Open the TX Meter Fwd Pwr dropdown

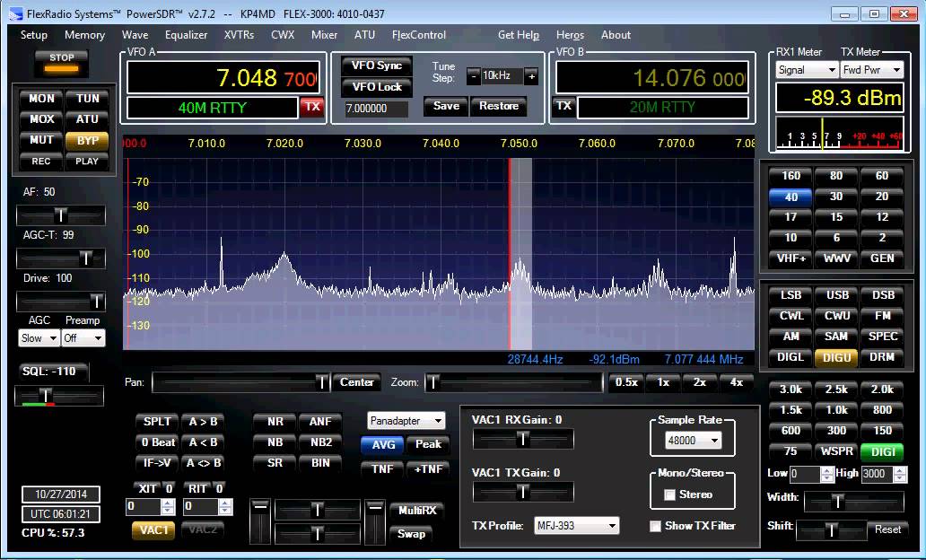[x=872, y=70]
